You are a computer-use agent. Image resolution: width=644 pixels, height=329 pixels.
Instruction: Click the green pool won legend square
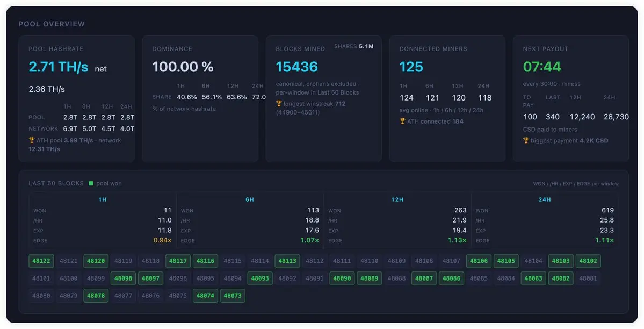pyautogui.click(x=91, y=183)
